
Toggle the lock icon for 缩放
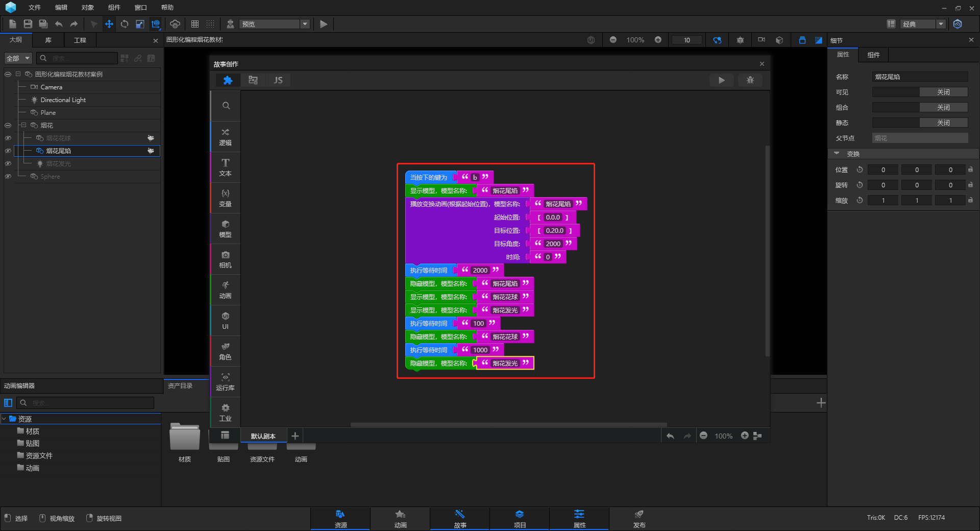tap(970, 201)
